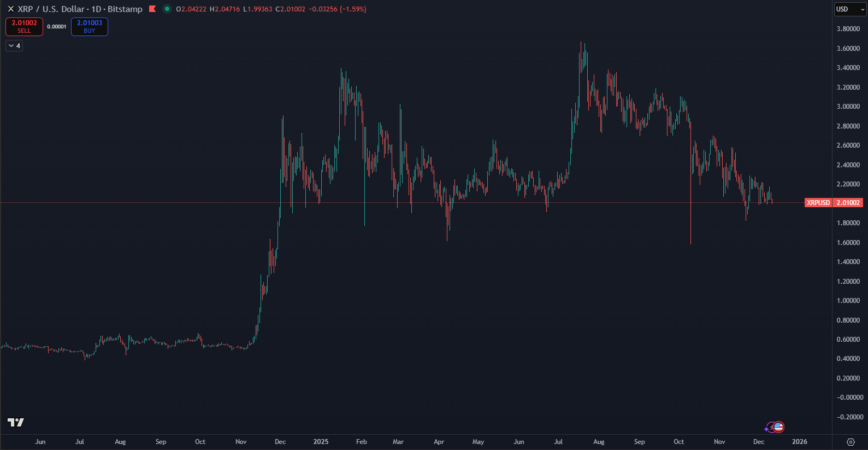Click the red flag marker icon
This screenshot has width=868, height=450.
(x=152, y=9)
